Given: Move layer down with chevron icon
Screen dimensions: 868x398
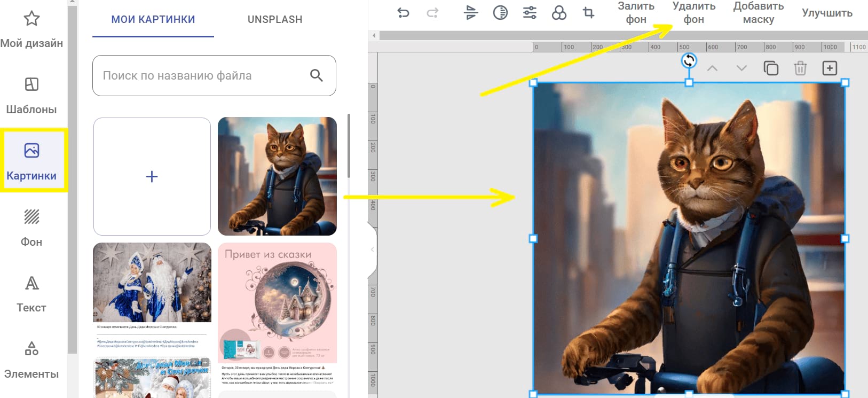Looking at the screenshot, I should [741, 68].
